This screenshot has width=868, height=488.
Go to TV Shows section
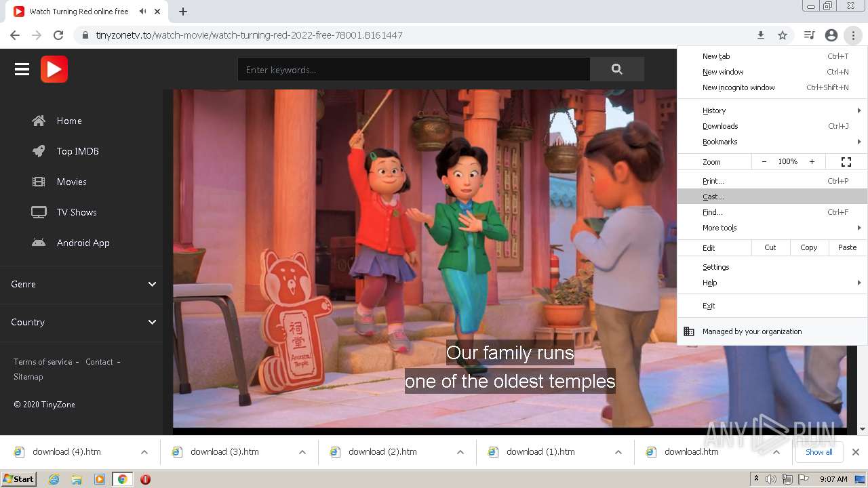[x=77, y=212]
